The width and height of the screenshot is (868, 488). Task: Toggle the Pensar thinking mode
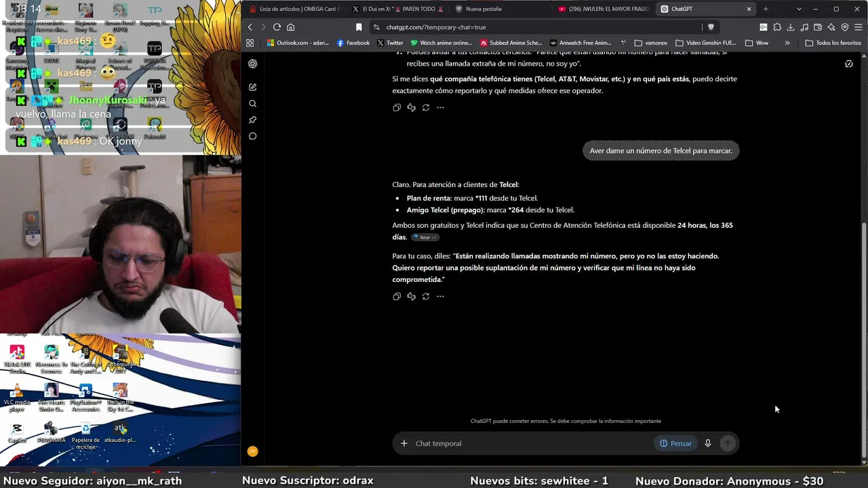[675, 443]
